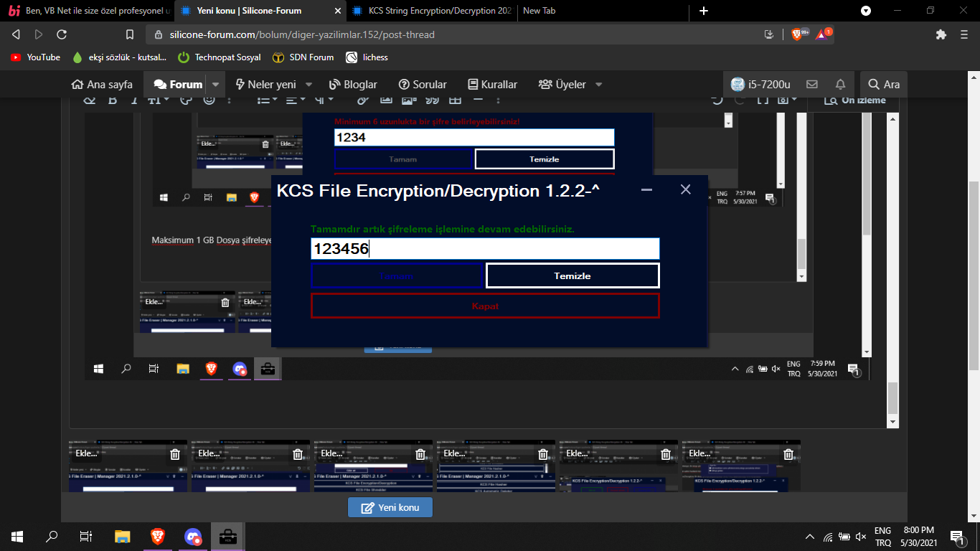The height and width of the screenshot is (551, 980).
Task: Go to Ana sayfa in forum navigation
Action: coord(102,85)
